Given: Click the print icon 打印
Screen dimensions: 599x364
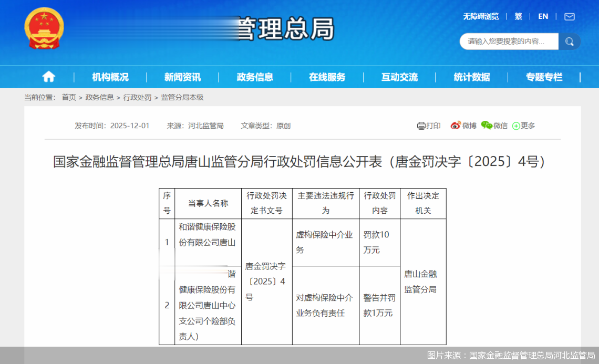Looking at the screenshot, I should tap(429, 126).
